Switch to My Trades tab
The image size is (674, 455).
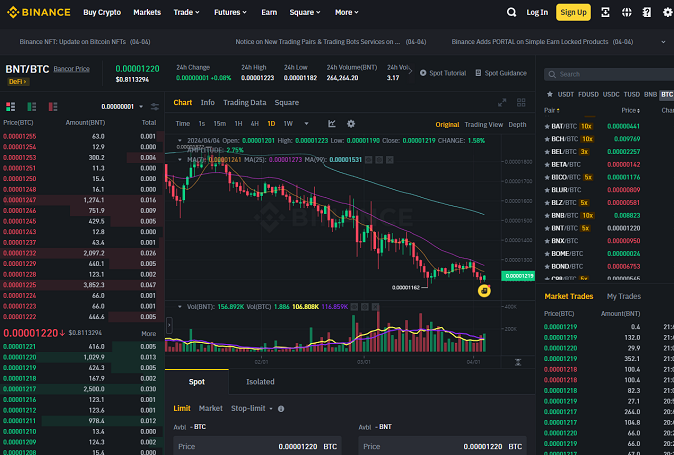[624, 296]
